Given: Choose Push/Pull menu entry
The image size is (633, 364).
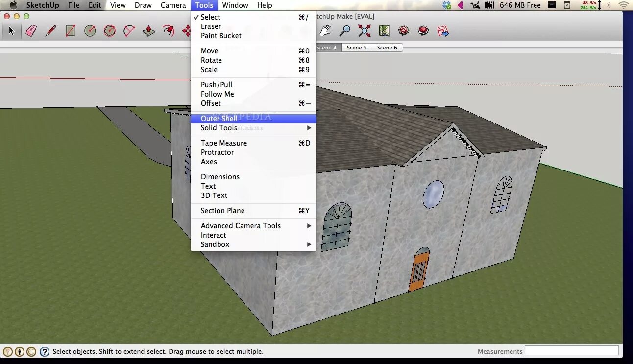Looking at the screenshot, I should point(253,85).
